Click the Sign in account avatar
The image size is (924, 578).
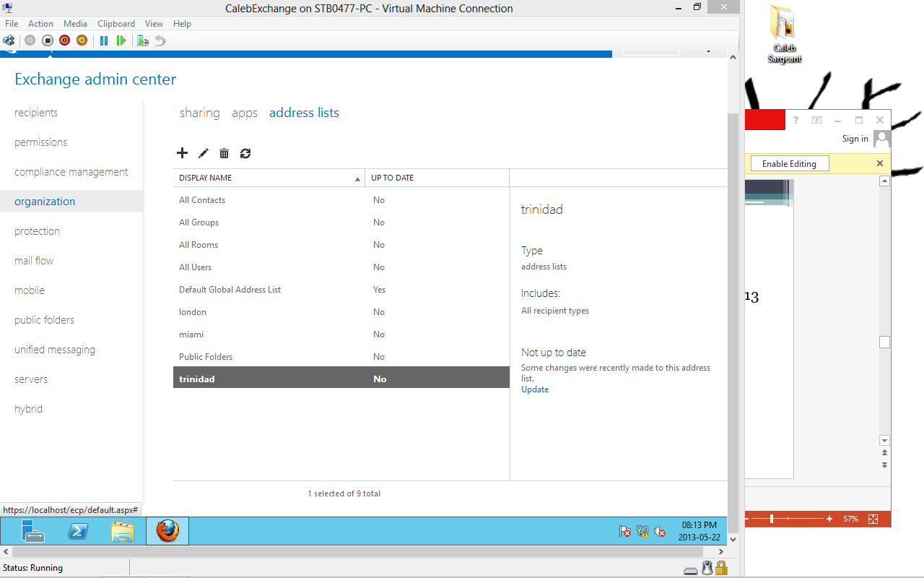[x=881, y=139]
